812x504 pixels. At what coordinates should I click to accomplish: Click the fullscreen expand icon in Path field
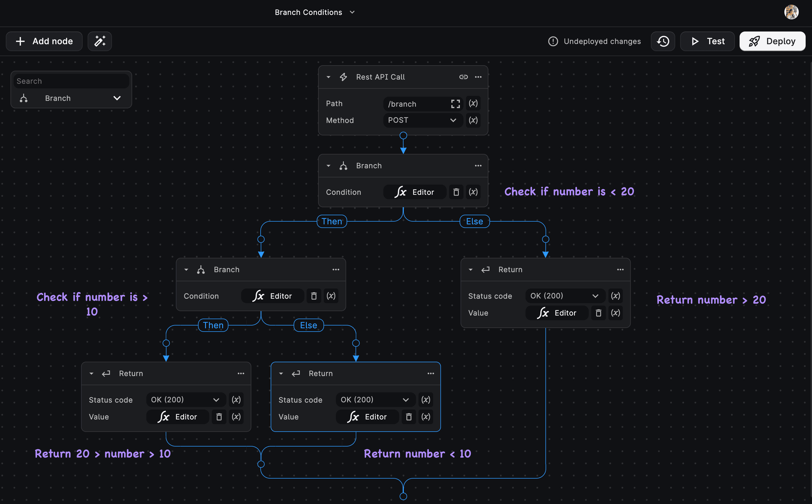coord(455,104)
